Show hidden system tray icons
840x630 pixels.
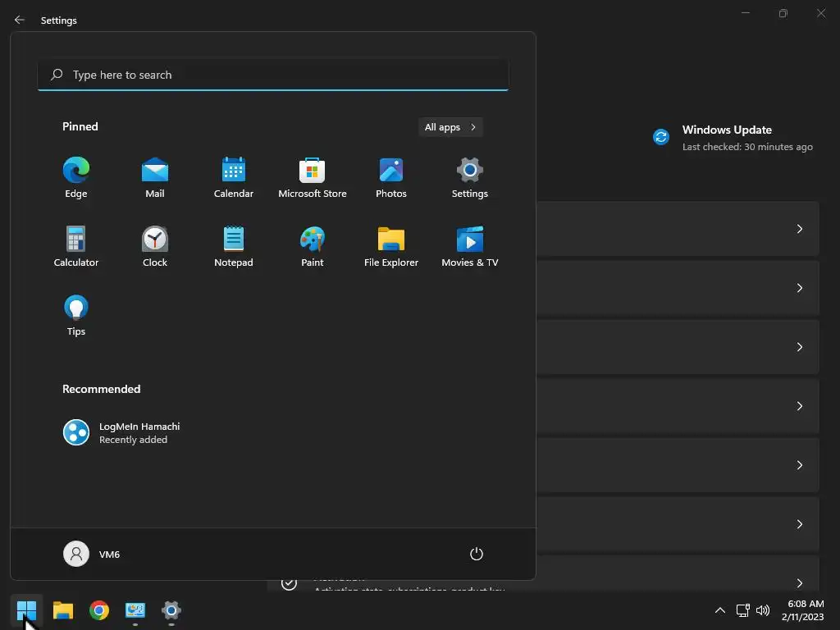point(720,610)
